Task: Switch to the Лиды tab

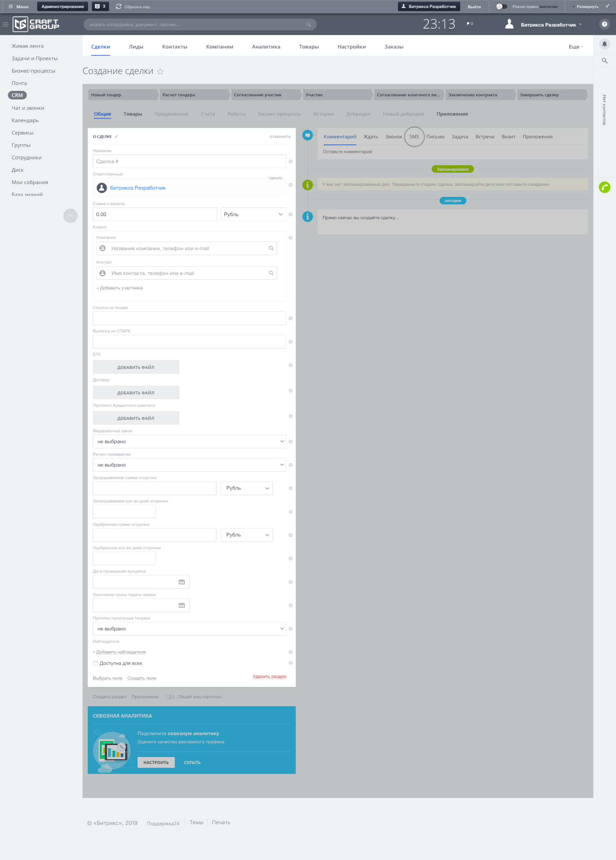Action: (x=136, y=47)
